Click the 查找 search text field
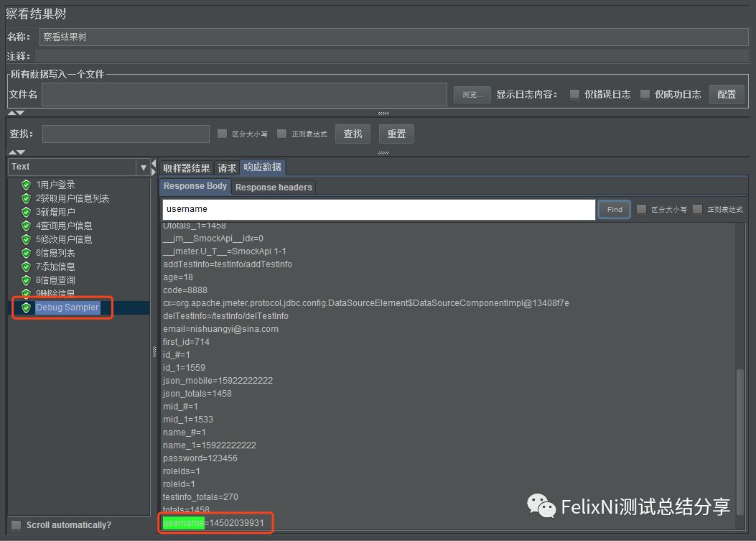The width and height of the screenshot is (756, 541). 126,134
